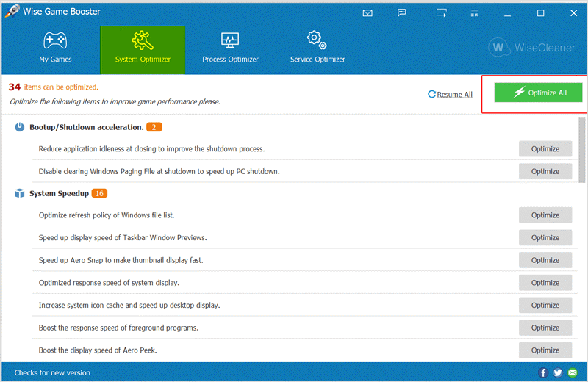Image resolution: width=588 pixels, height=382 pixels.
Task: Optimize Aero Snap thumbnail display
Action: (545, 260)
